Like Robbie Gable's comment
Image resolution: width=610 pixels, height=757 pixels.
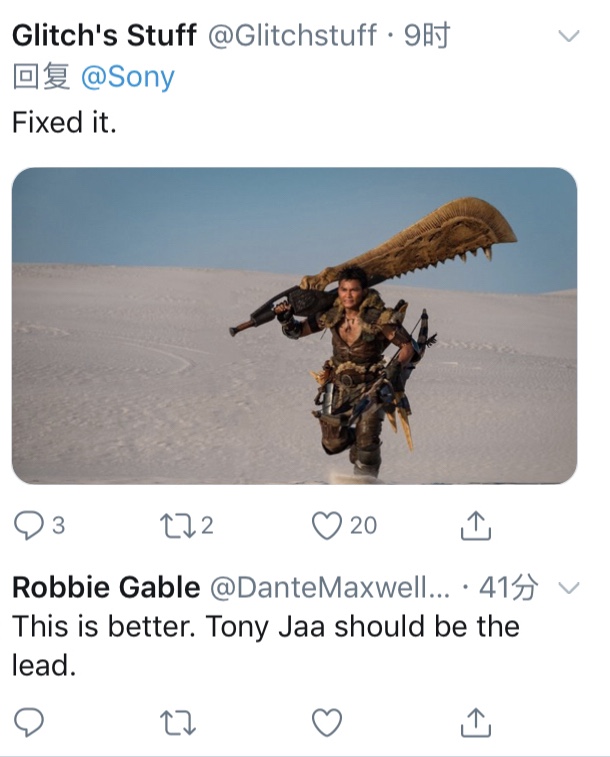pyautogui.click(x=327, y=722)
